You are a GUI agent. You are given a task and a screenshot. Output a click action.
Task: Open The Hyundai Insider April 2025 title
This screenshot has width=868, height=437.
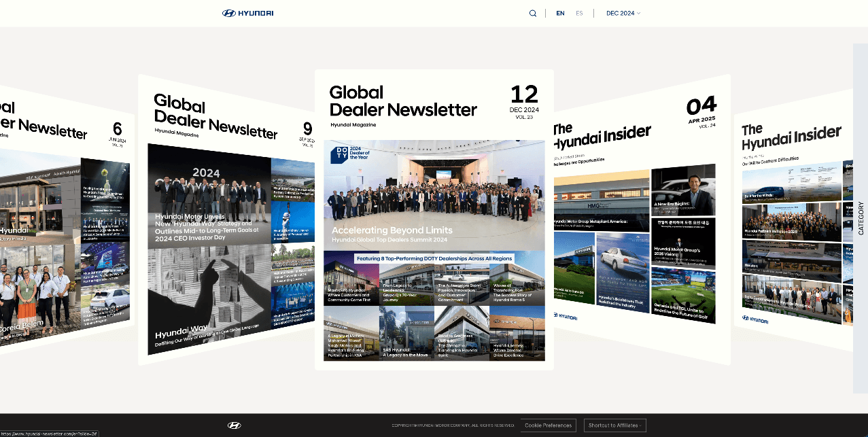[602, 137]
